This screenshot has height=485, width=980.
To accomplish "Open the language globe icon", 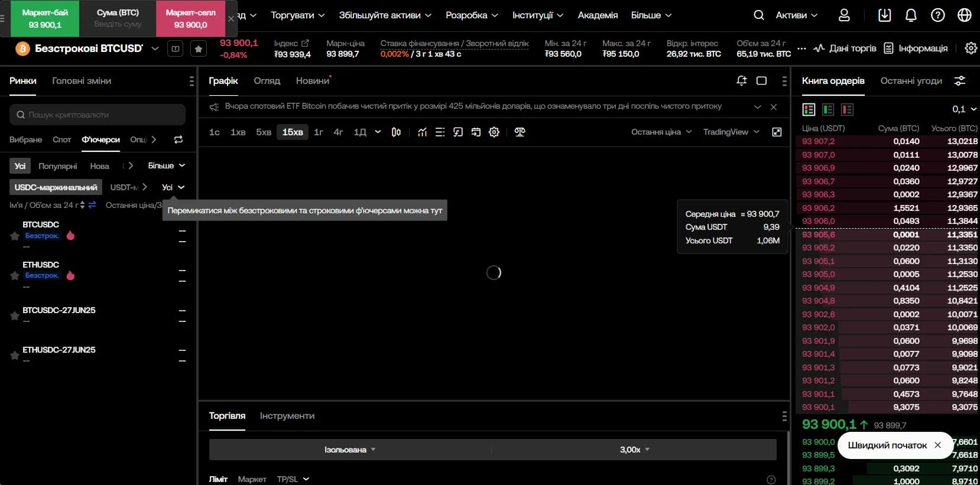I will point(965,15).
